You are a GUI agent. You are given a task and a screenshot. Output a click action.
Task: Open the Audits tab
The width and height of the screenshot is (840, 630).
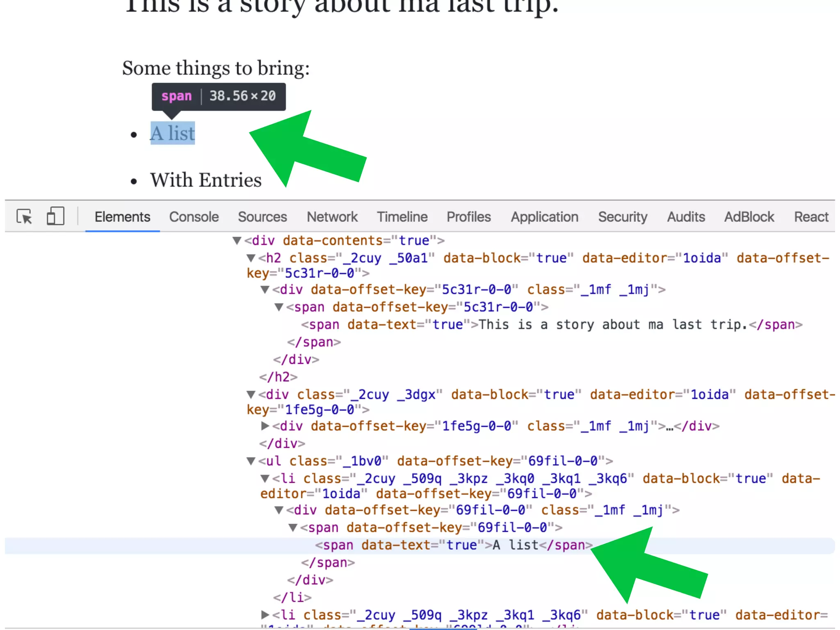686,217
